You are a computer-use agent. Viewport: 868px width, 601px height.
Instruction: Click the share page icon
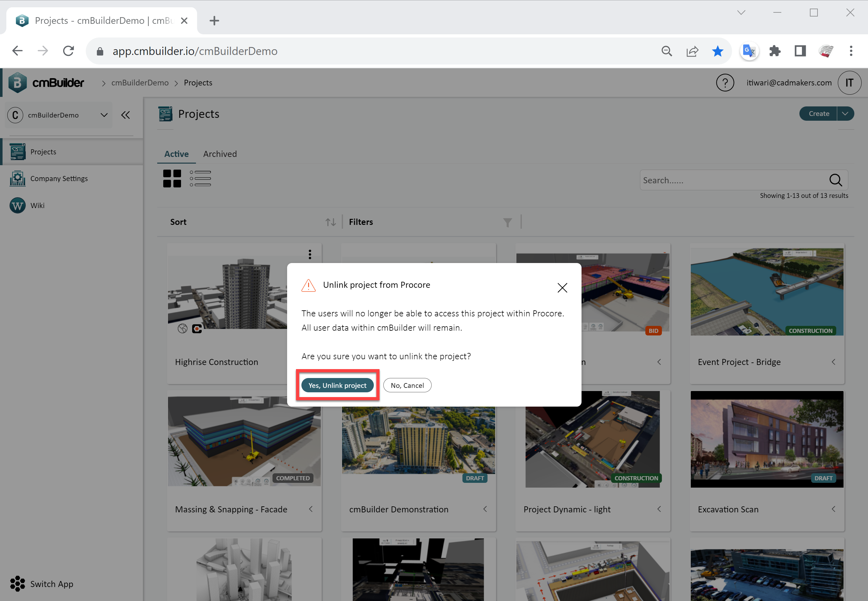(692, 51)
